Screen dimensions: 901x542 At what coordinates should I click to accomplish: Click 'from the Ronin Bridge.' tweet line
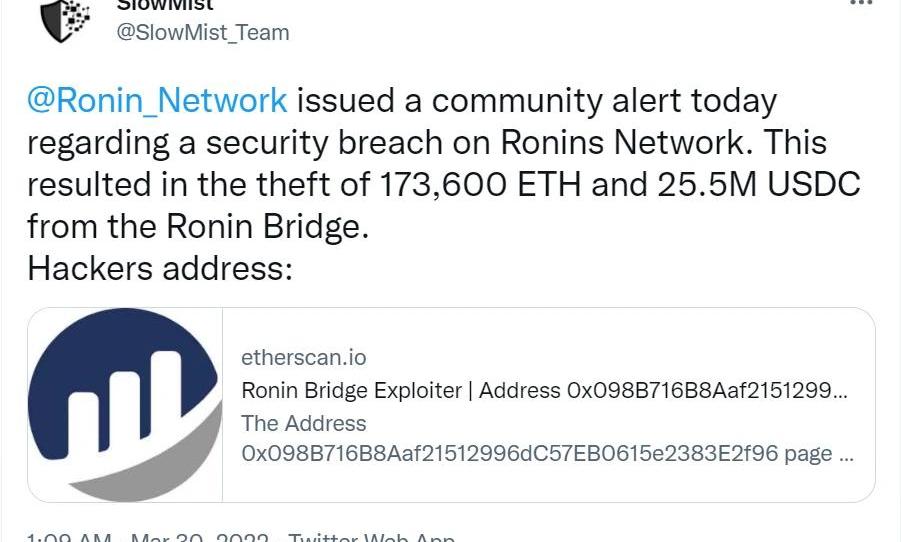pos(198,226)
